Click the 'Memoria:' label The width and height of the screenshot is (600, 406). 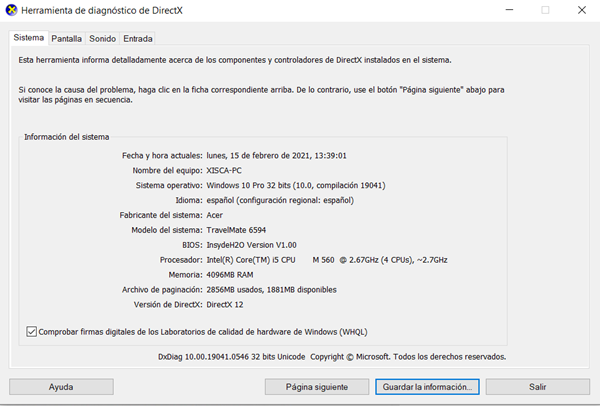186,275
